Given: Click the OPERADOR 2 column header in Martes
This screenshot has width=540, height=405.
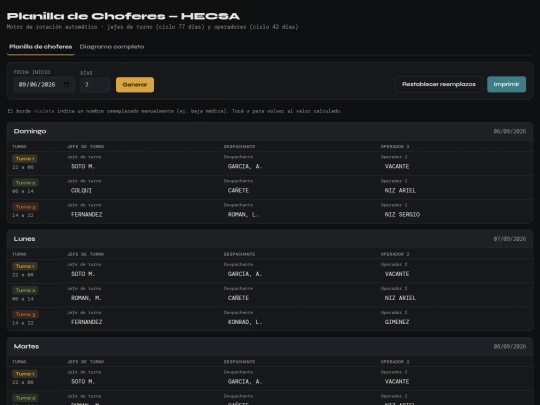Looking at the screenshot, I should point(395,362).
